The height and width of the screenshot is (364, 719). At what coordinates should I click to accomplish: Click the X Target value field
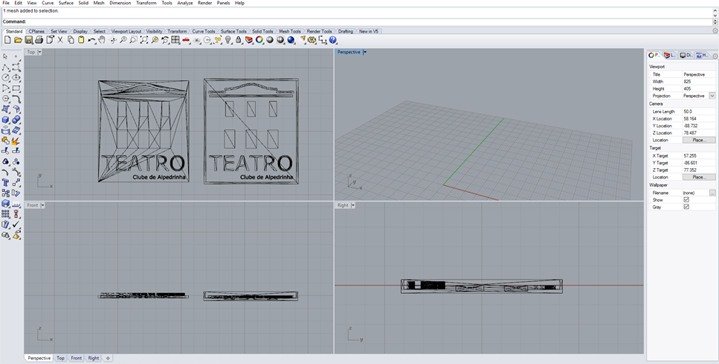point(698,156)
